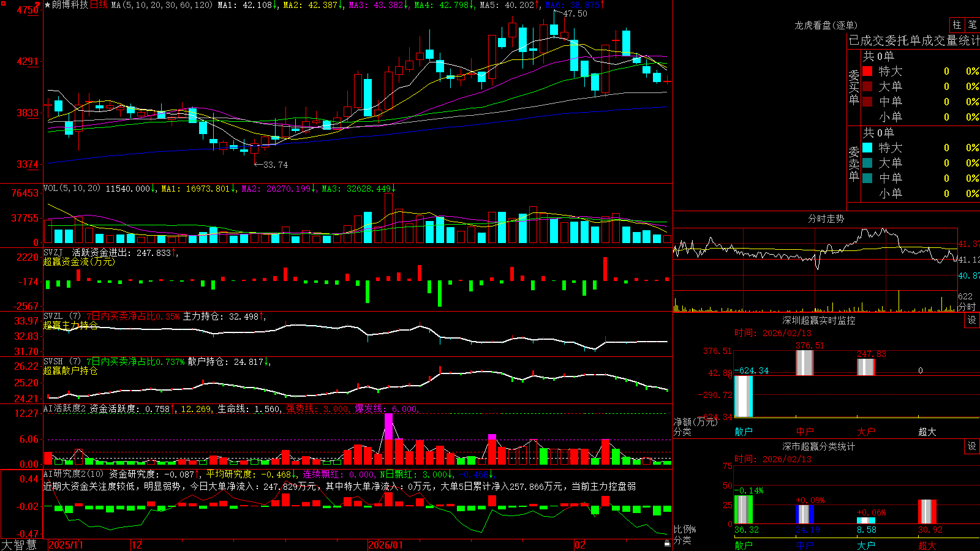Click the red question mark icon above 4750
The image size is (980, 551).
click(37, 5)
